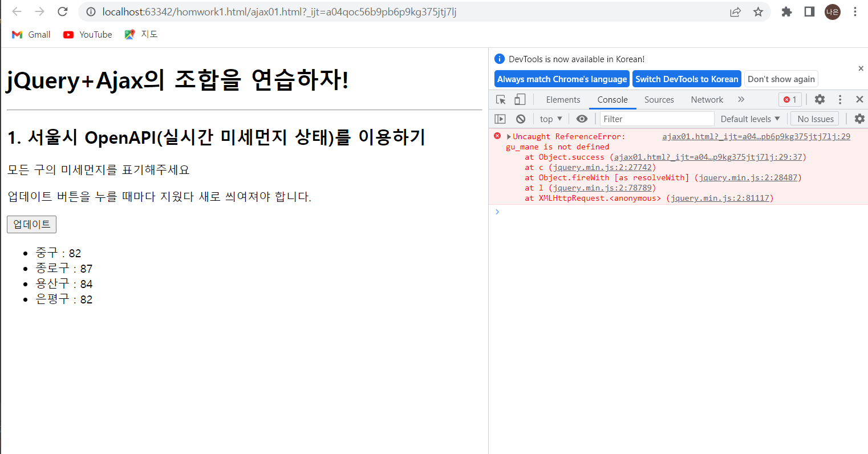
Task: Share this page icon
Action: (735, 12)
